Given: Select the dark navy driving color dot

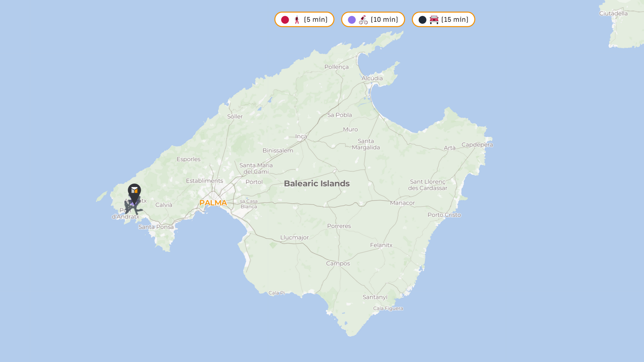Looking at the screenshot, I should coord(423,20).
